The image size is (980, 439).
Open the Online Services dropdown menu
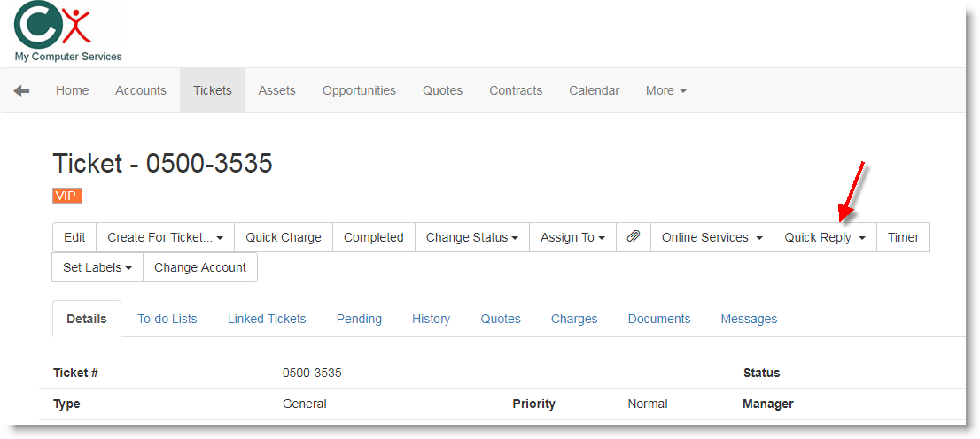point(712,237)
